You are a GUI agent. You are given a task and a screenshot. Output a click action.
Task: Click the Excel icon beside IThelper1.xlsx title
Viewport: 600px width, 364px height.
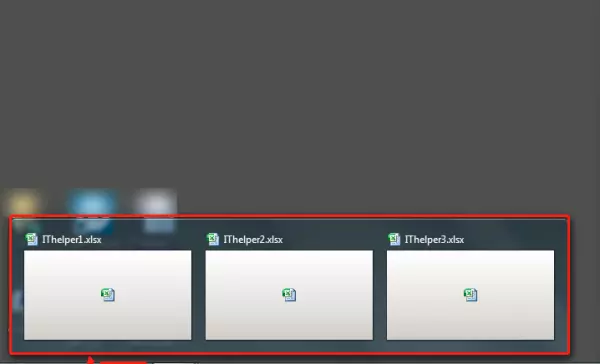(x=31, y=240)
